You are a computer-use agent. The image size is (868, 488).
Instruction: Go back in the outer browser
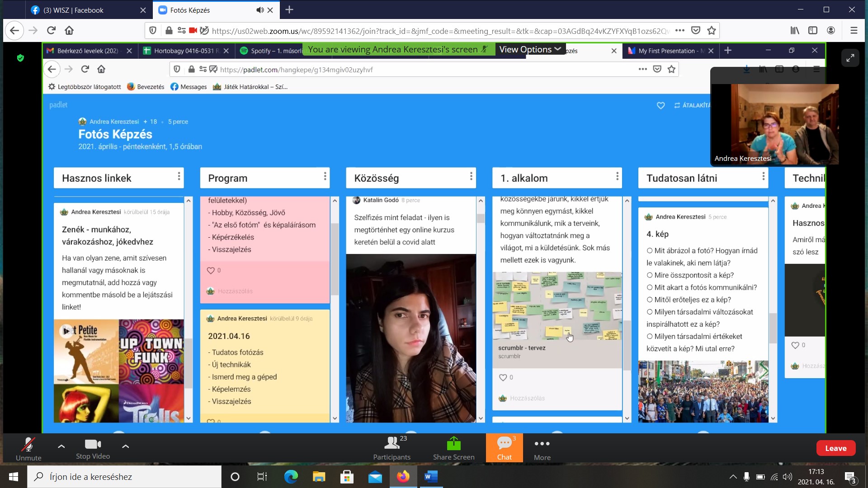pyautogui.click(x=14, y=30)
